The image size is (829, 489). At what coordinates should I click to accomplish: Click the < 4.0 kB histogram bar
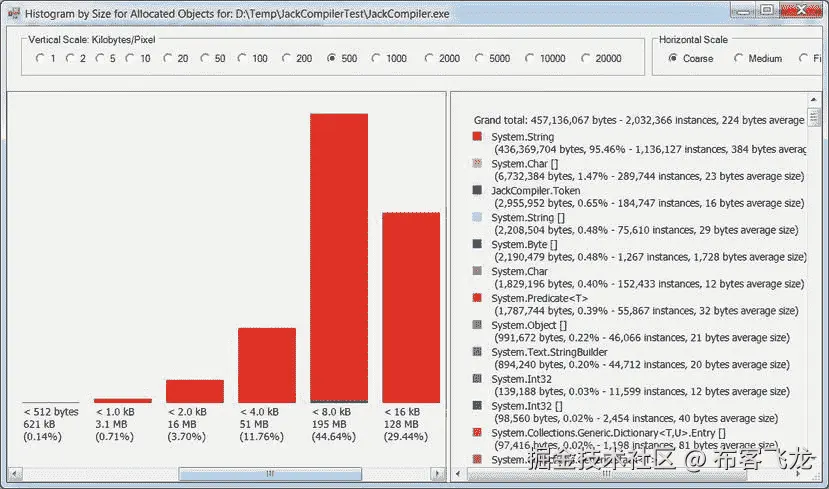click(267, 365)
